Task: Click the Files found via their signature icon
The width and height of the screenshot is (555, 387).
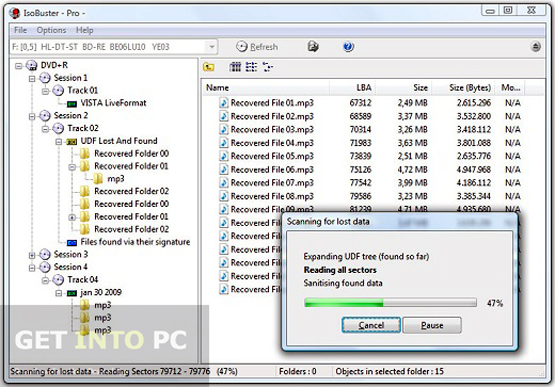Action: 72,242
